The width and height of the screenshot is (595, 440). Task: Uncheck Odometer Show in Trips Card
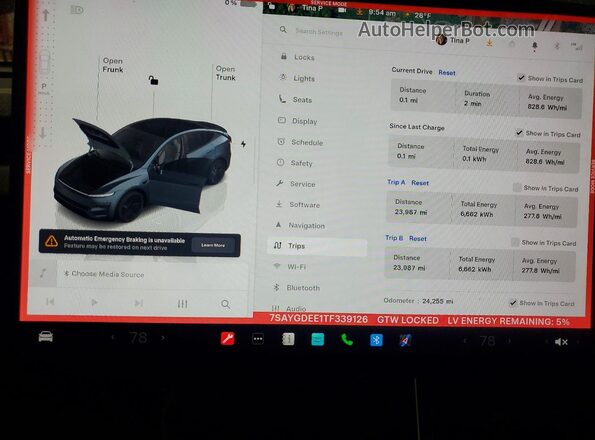point(513,303)
